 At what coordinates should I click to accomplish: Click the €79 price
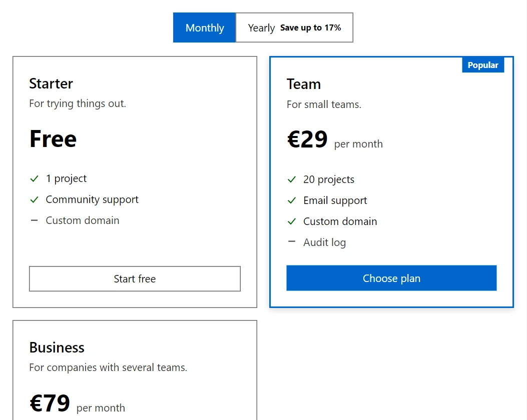point(50,403)
